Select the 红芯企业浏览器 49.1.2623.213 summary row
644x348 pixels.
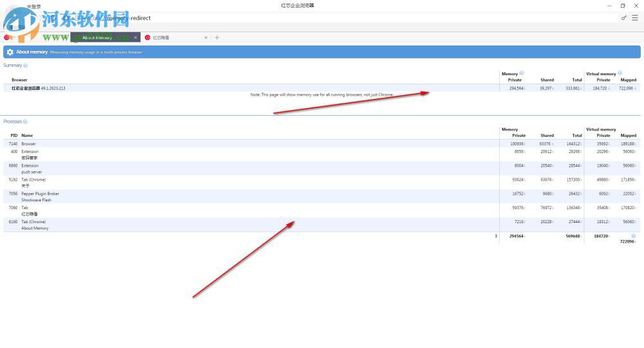[x=321, y=88]
